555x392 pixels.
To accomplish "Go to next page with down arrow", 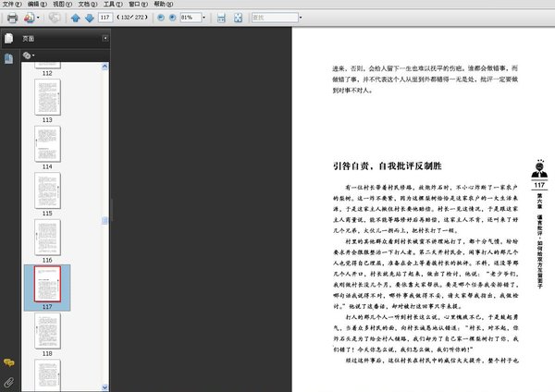I will pos(90,18).
